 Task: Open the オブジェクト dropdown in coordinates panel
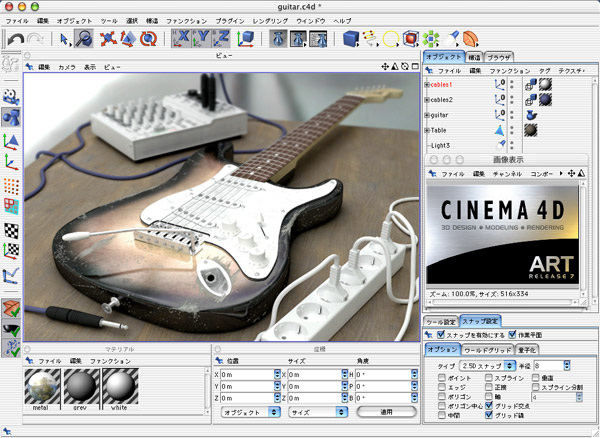pyautogui.click(x=249, y=412)
